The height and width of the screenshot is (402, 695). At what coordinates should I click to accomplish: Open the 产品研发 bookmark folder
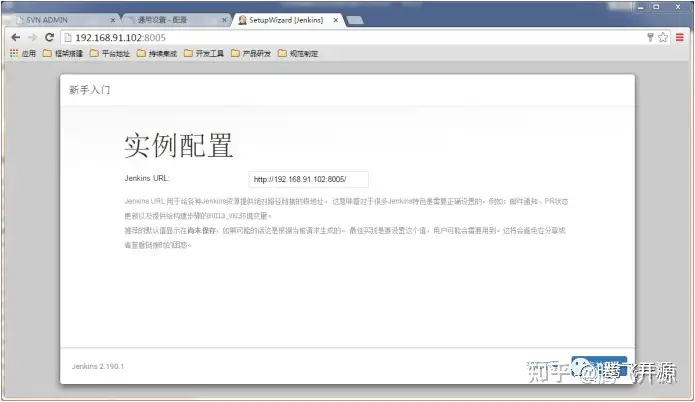[251, 54]
